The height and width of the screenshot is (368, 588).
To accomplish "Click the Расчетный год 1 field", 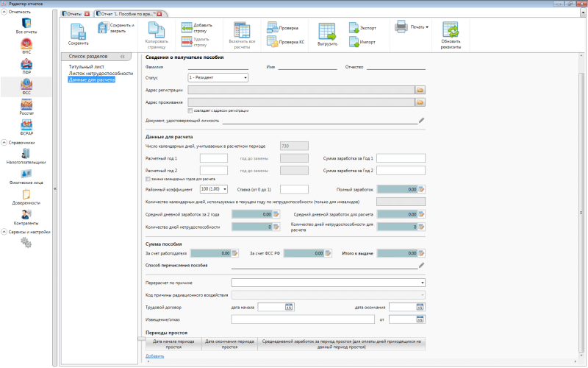I will click(x=214, y=158).
